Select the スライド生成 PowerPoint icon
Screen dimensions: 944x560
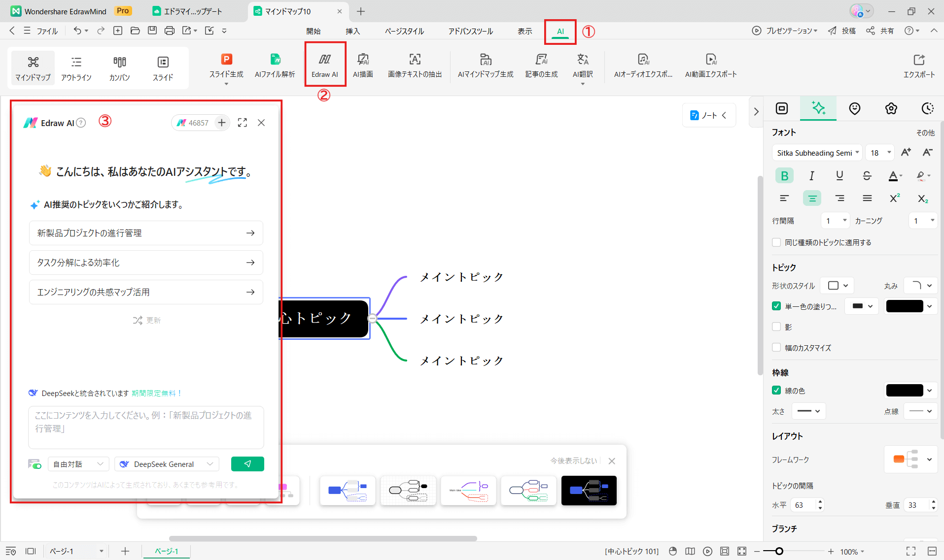(x=226, y=66)
